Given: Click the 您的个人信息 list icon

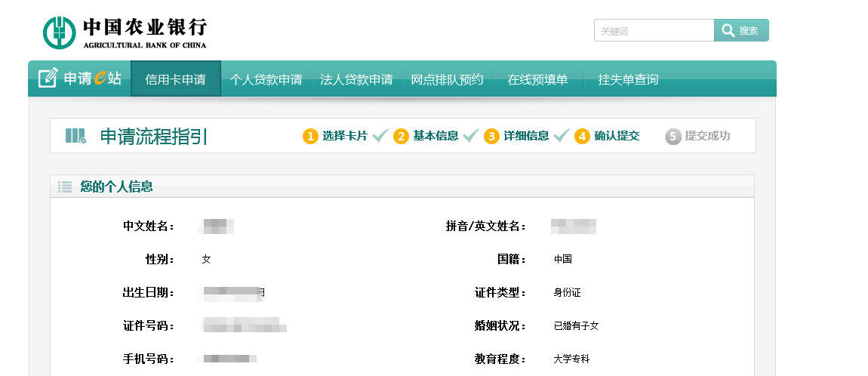Looking at the screenshot, I should point(65,186).
